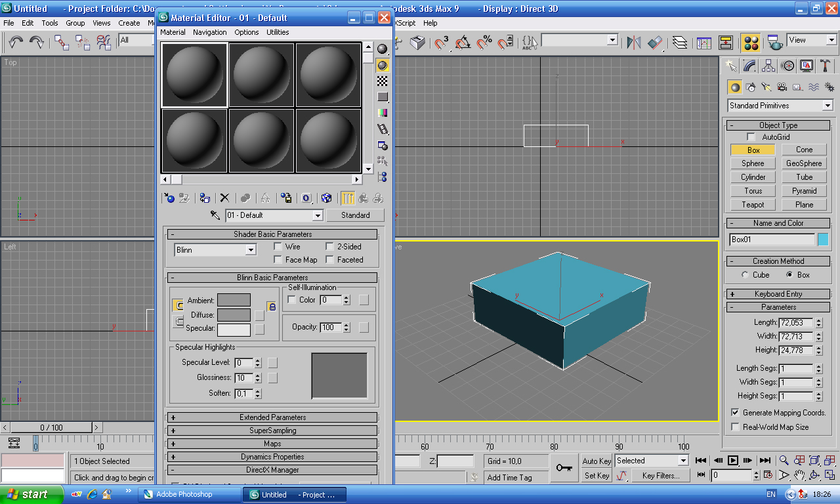Open the Hierarchy tab in command panel
This screenshot has height=504, width=840.
click(x=768, y=66)
